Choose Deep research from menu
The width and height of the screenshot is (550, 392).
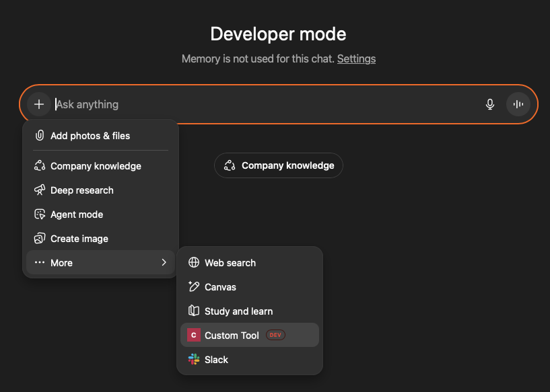(101, 190)
